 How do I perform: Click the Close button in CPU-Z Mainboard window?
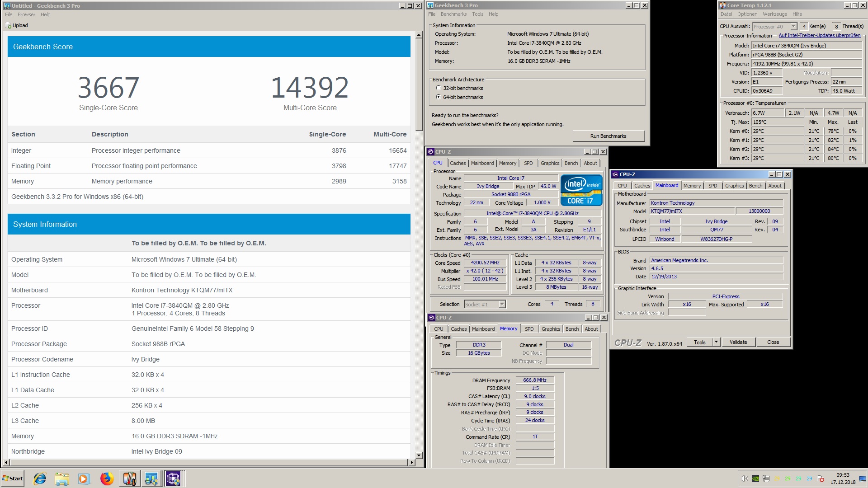[773, 342]
